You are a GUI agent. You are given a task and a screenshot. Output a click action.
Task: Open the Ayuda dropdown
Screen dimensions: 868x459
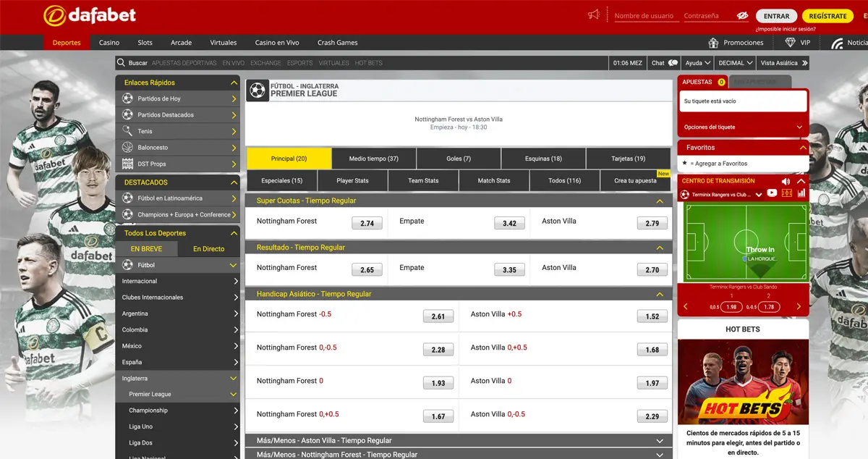pyautogui.click(x=698, y=63)
